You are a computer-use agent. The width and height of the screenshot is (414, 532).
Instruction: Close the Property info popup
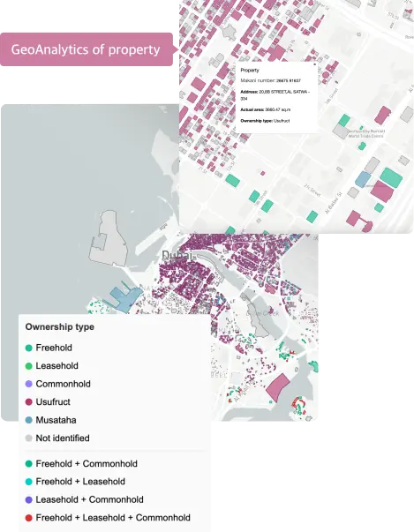point(314,64)
